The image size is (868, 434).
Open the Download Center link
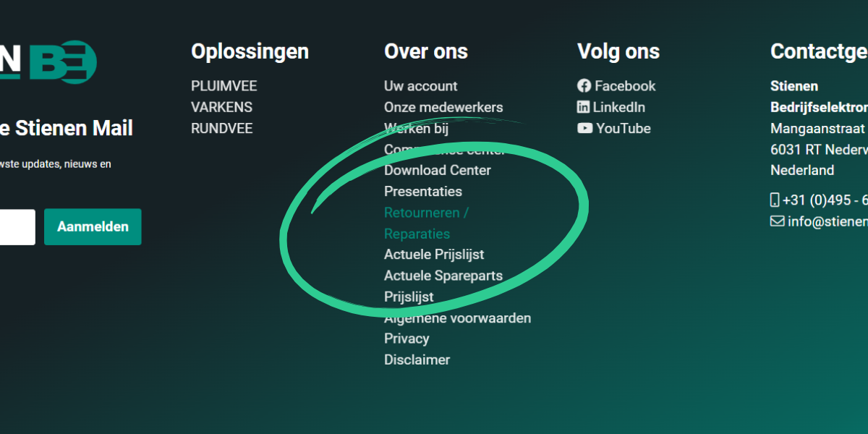pos(437,171)
